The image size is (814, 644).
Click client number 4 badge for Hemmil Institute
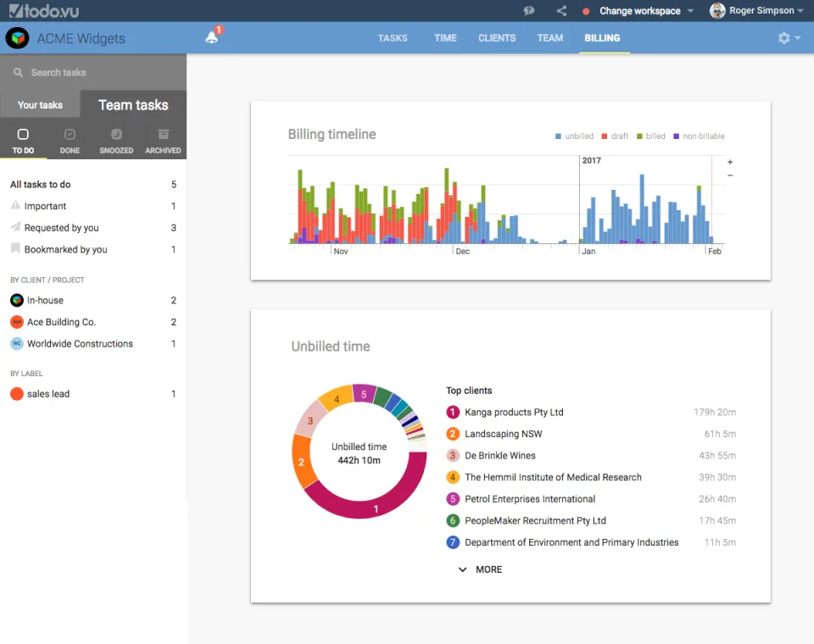tap(453, 477)
